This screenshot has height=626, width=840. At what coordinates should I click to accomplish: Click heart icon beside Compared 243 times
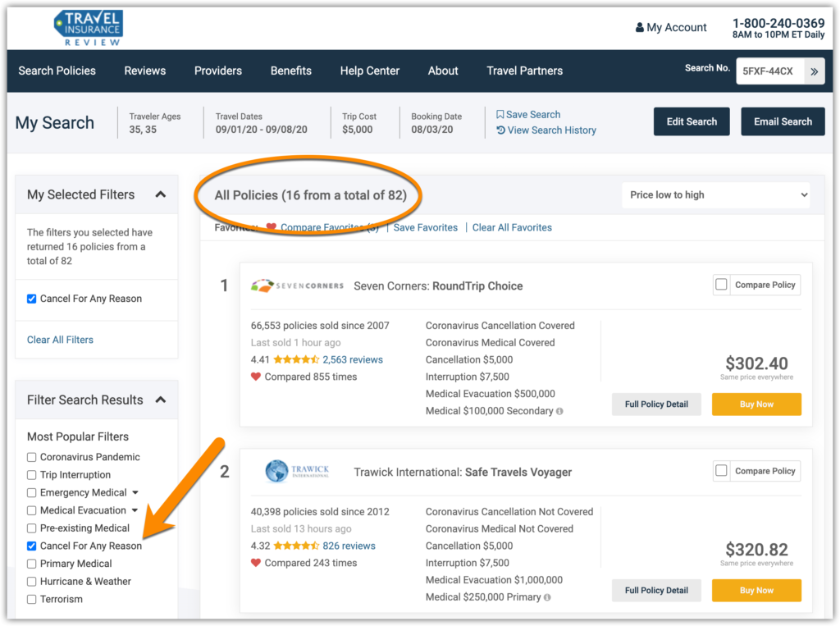[x=256, y=563]
